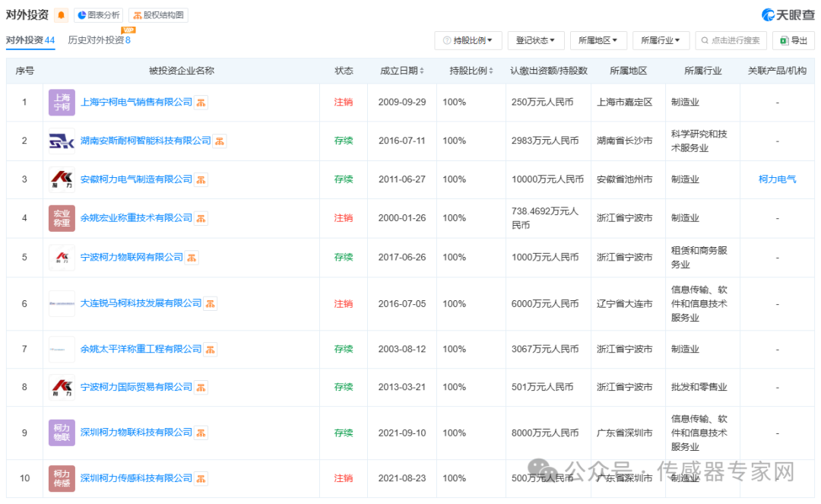Viewport: 821px width, 504px height.
Task: Open the 持股比例 filter dropdown
Action: pyautogui.click(x=468, y=40)
